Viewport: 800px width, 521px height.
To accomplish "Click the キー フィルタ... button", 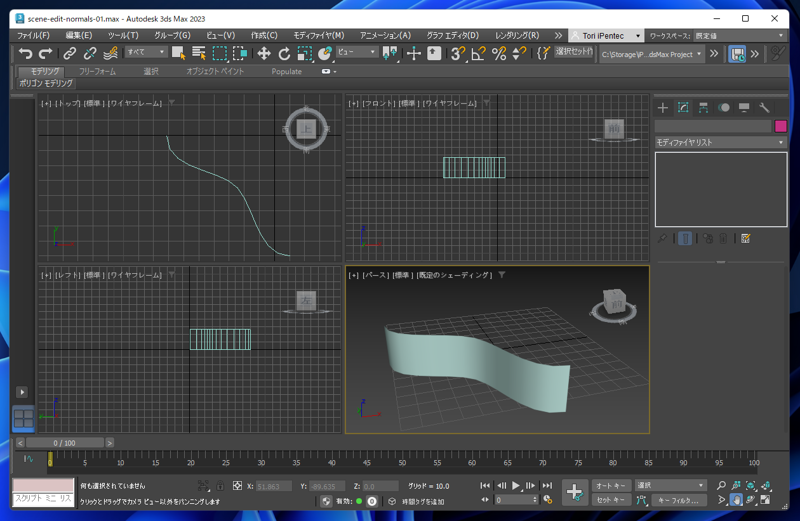I will point(680,500).
